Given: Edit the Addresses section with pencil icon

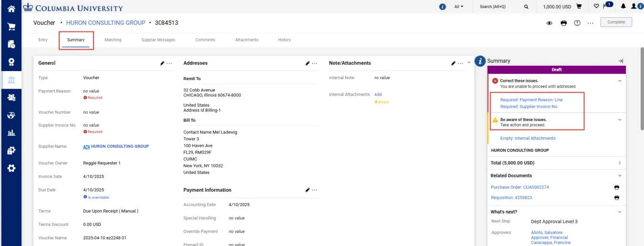Looking at the screenshot, I should click(308, 63).
